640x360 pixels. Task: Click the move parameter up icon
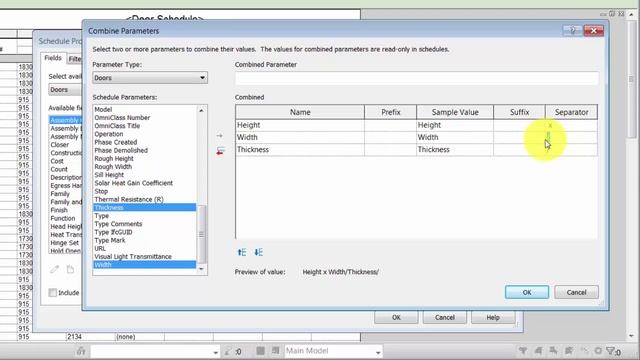click(242, 252)
